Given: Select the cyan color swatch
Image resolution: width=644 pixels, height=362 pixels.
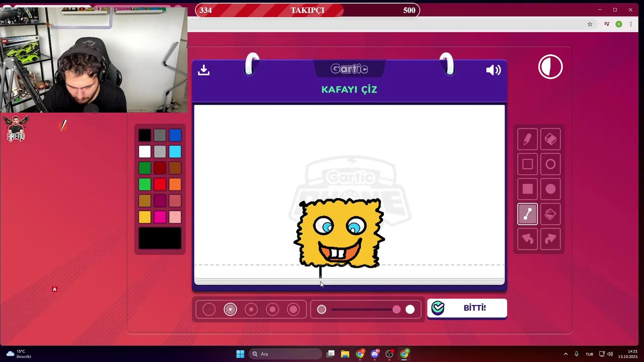Looking at the screenshot, I should click(175, 152).
